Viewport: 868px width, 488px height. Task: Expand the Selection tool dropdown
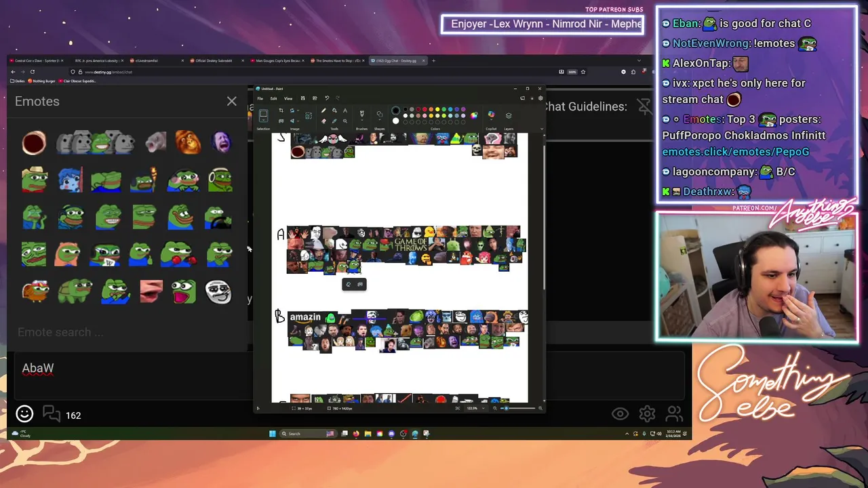[263, 120]
